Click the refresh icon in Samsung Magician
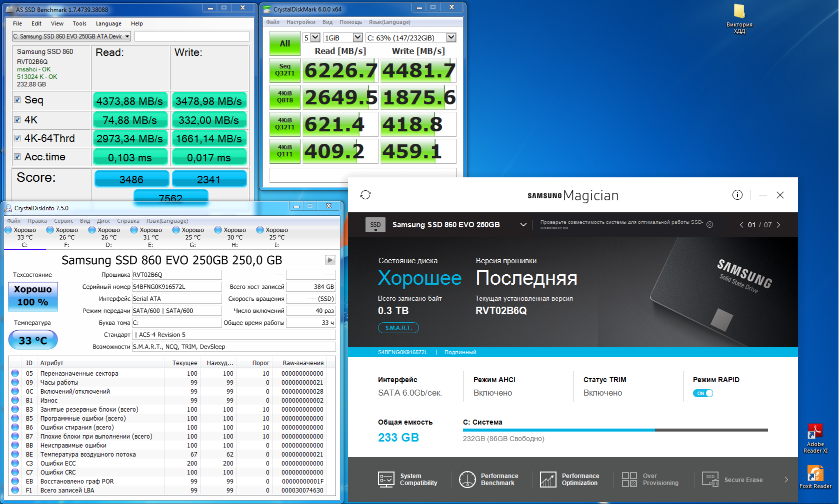This screenshot has height=504, width=840. [x=365, y=195]
